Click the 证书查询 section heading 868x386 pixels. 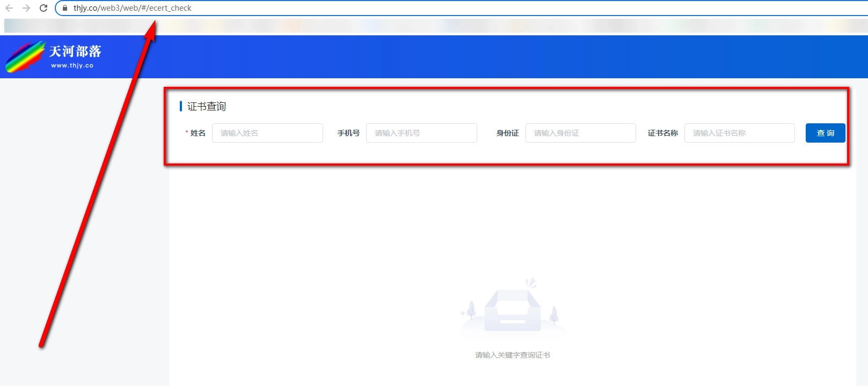point(206,106)
